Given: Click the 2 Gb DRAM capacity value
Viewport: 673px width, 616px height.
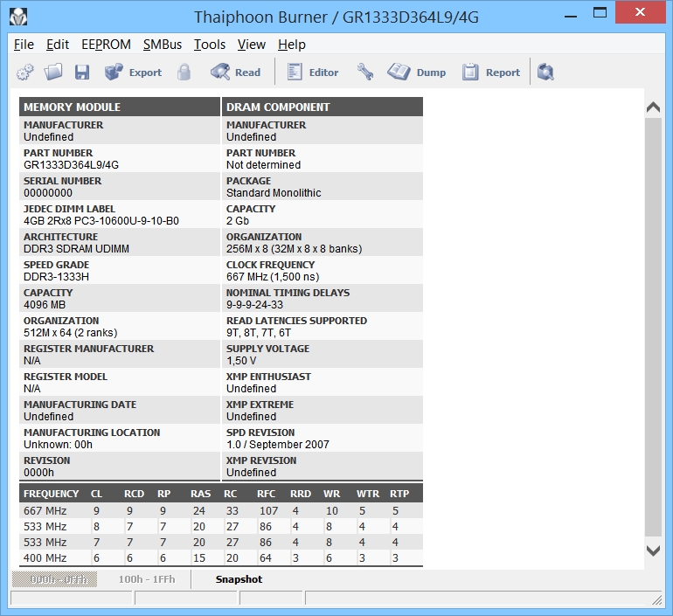Looking at the screenshot, I should (x=238, y=220).
